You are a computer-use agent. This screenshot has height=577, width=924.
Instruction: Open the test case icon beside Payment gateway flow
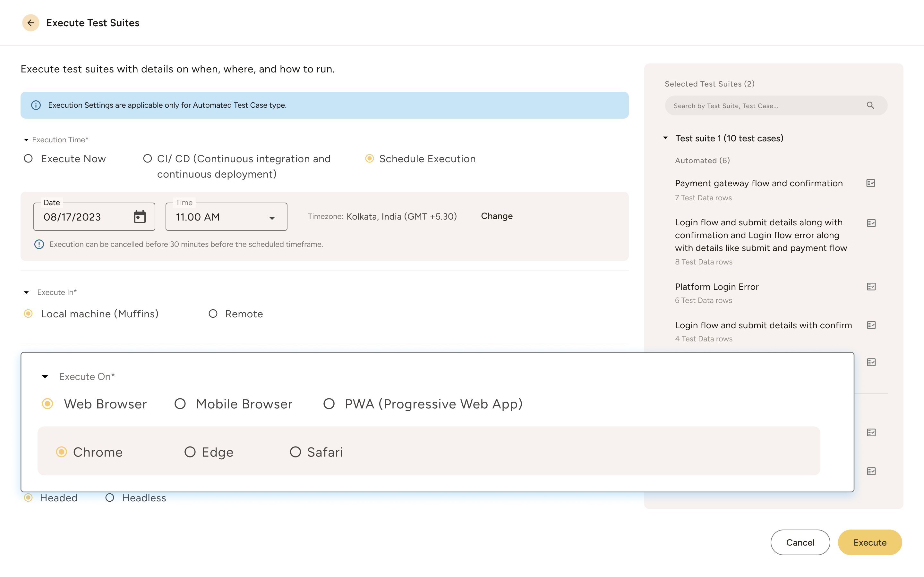(872, 183)
